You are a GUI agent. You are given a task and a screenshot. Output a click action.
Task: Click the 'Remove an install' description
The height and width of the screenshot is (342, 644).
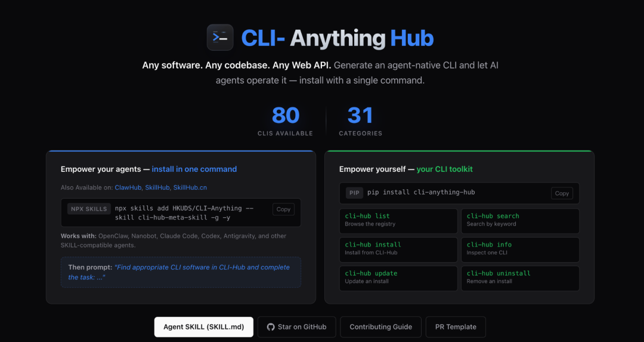point(489,282)
